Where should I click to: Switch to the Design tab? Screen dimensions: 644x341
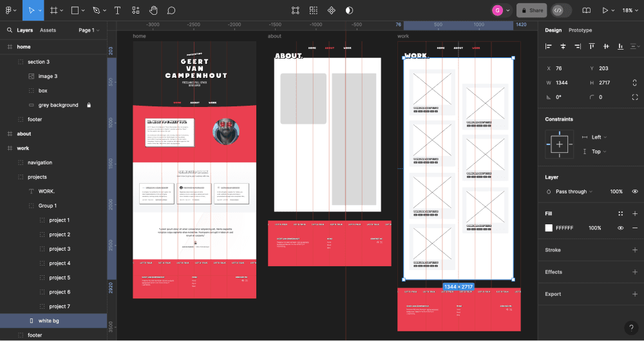tap(553, 30)
